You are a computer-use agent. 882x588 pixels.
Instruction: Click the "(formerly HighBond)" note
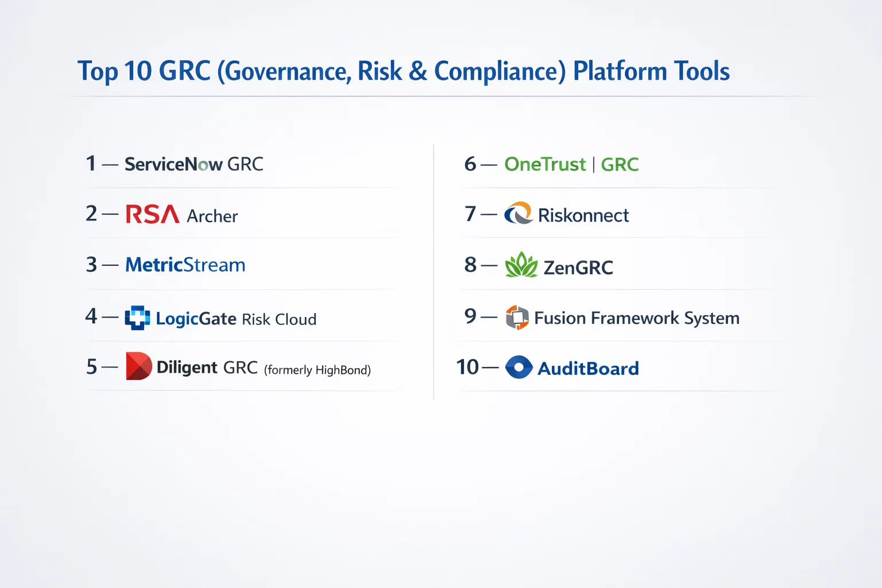[x=318, y=370]
